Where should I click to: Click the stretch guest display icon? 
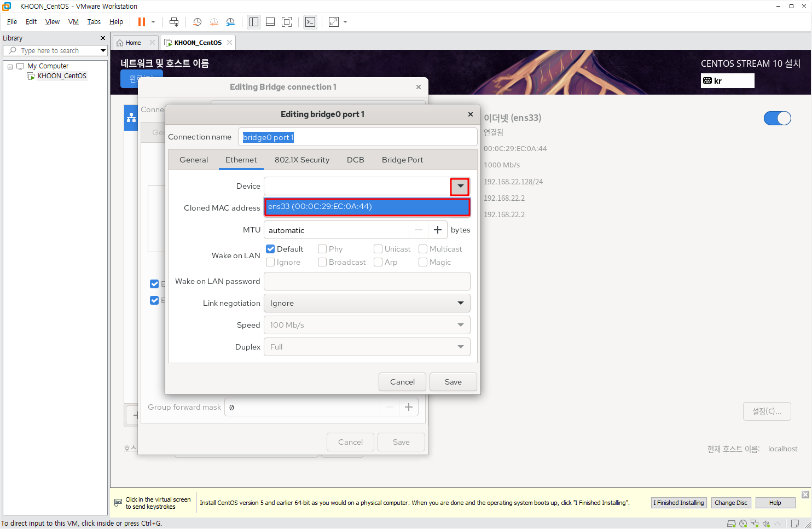[334, 22]
